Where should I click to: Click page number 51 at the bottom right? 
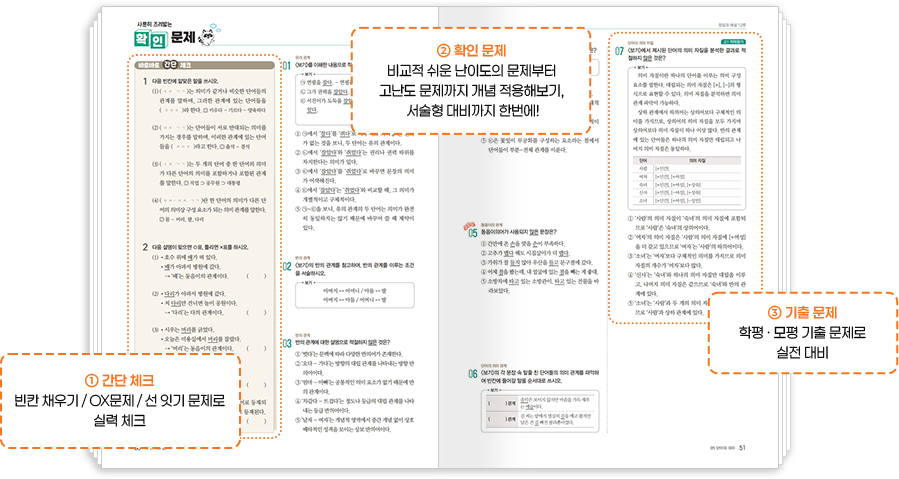point(743,447)
